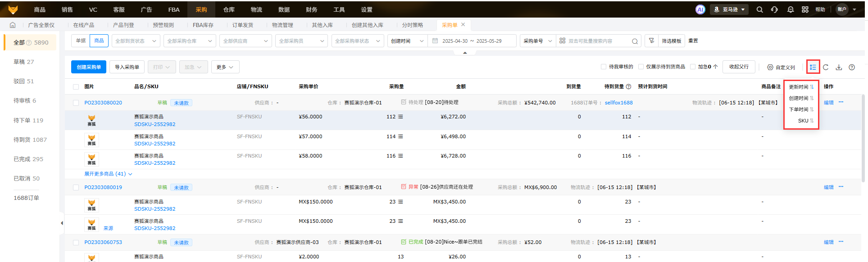
Task: Click the download export icon
Action: tap(839, 67)
